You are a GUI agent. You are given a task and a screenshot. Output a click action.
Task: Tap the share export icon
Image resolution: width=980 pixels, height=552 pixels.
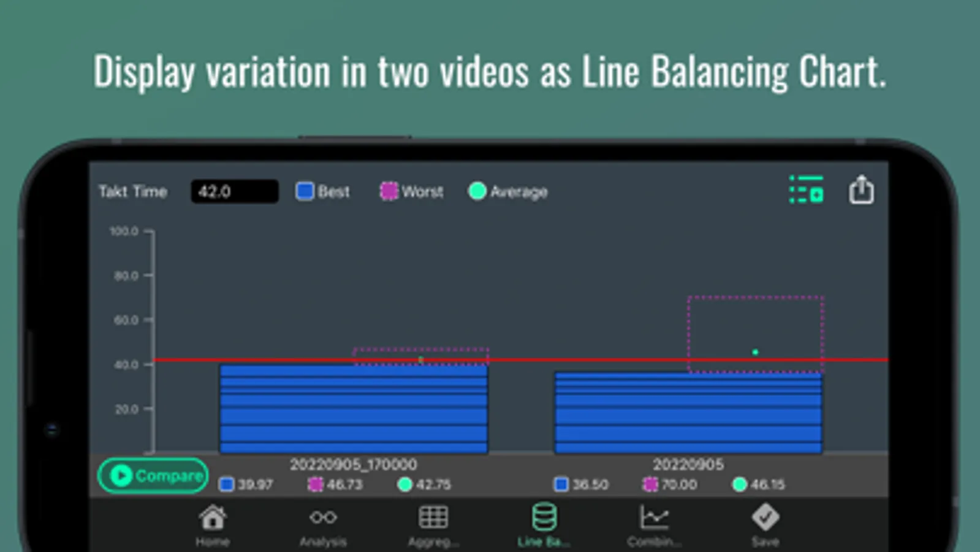coord(861,189)
